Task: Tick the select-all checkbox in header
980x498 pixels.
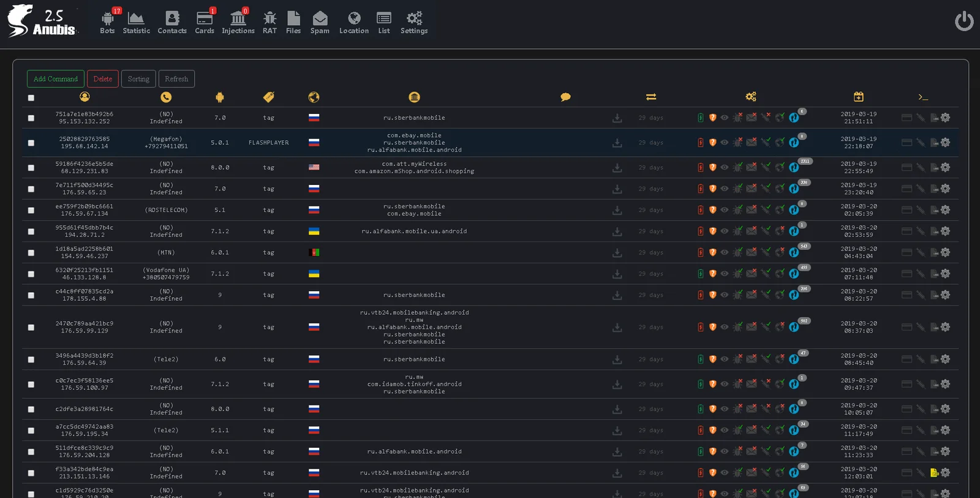Action: 31,98
